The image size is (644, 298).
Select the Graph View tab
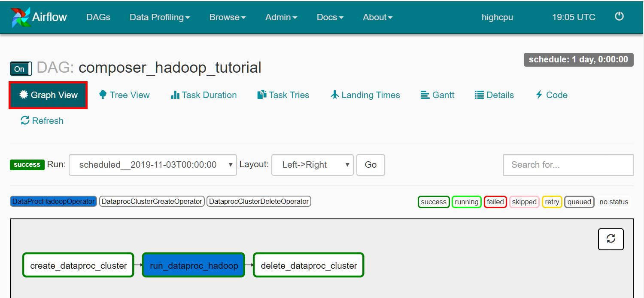(x=48, y=95)
